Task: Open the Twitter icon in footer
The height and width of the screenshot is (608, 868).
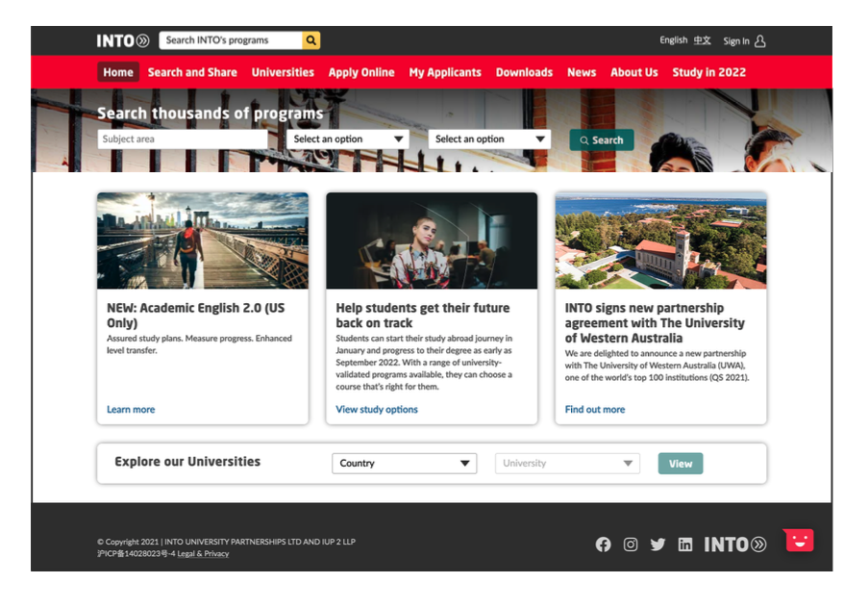Action: click(657, 545)
